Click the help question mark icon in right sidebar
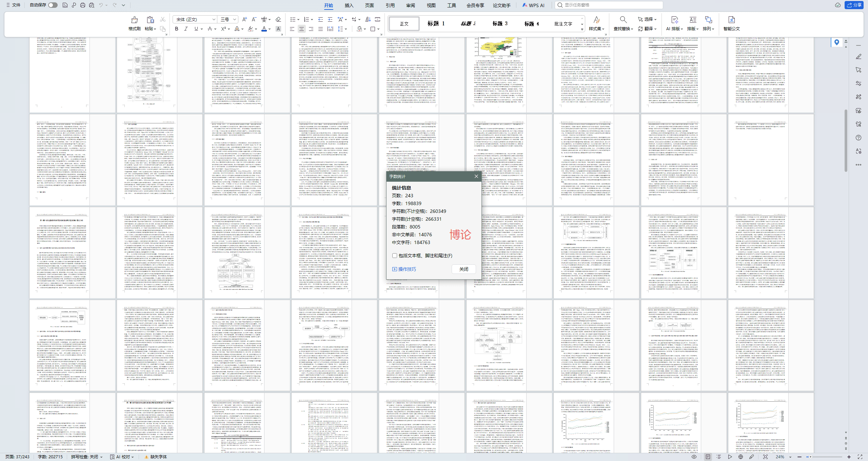This screenshot has width=868, height=461. point(859,138)
